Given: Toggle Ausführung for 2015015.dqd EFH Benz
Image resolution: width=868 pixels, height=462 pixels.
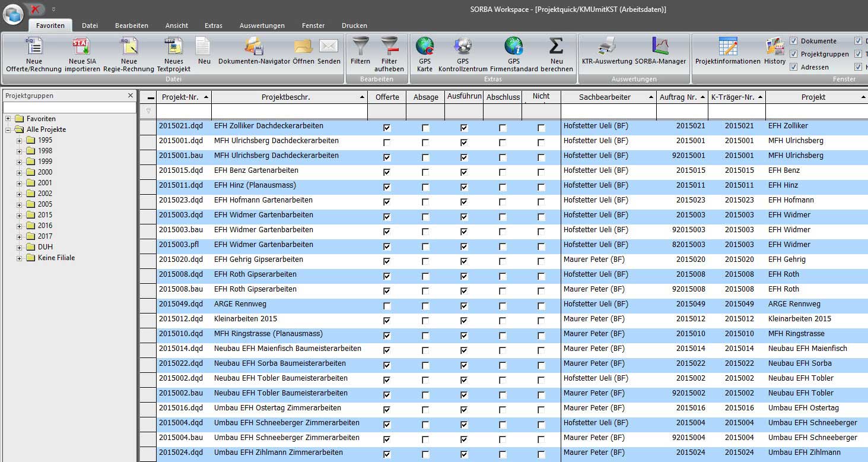Looking at the screenshot, I should (464, 172).
